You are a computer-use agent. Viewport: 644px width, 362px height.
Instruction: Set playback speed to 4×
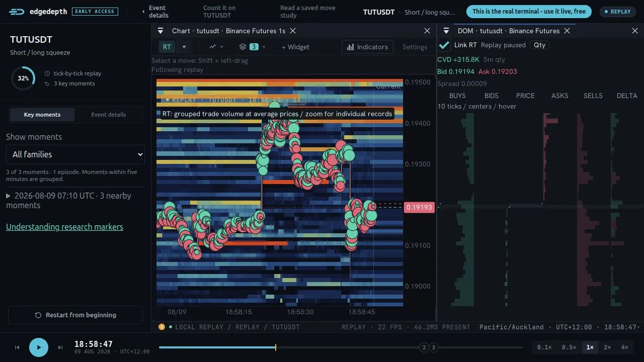point(624,347)
